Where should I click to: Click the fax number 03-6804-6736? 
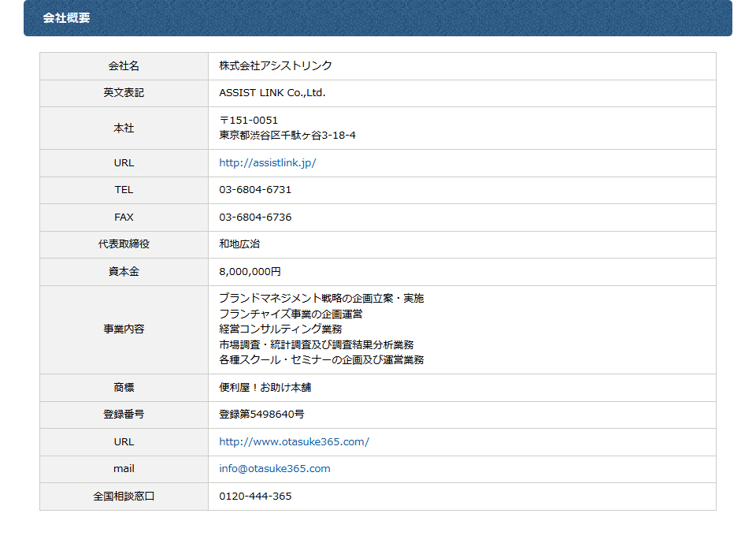click(255, 218)
